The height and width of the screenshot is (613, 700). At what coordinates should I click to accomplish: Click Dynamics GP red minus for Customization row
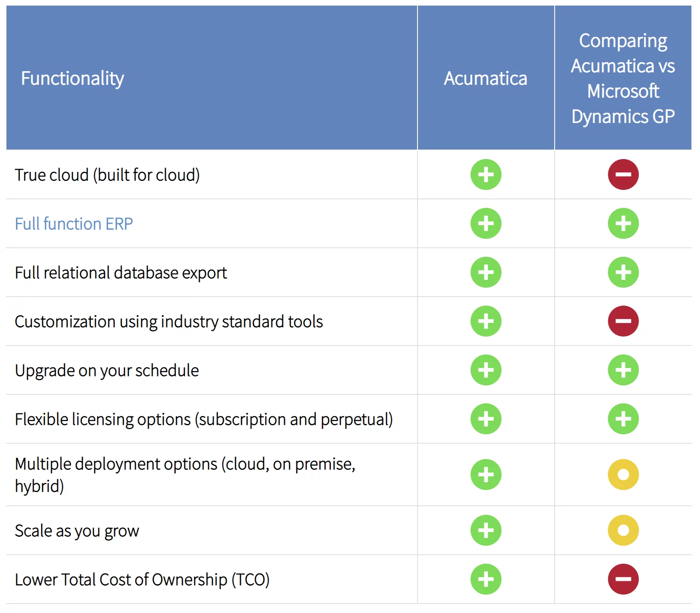pos(623,321)
